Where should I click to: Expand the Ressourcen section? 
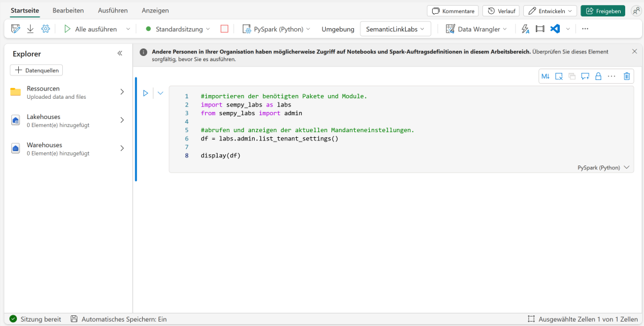122,92
